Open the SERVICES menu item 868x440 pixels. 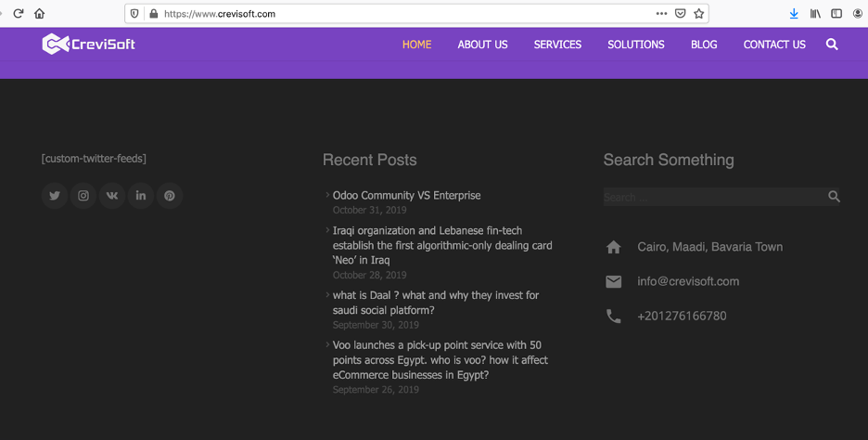point(557,45)
